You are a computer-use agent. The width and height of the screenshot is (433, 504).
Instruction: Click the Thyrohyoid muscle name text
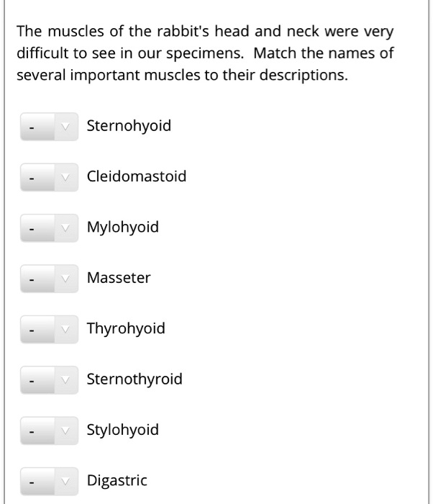[126, 329]
